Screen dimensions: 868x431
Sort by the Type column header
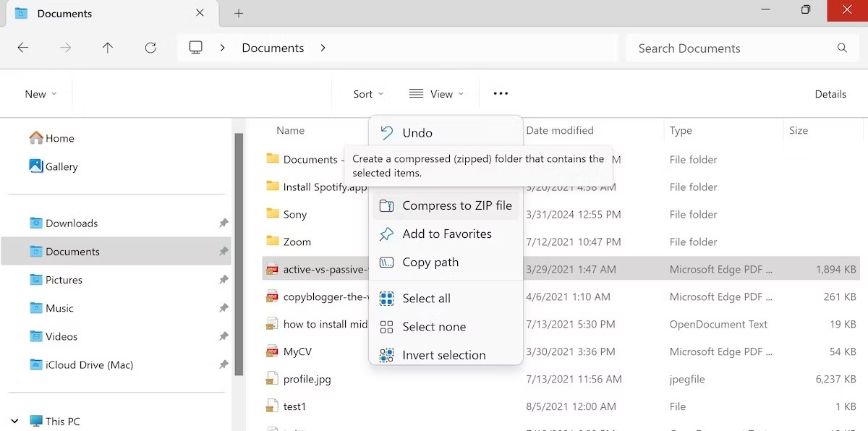pos(681,130)
